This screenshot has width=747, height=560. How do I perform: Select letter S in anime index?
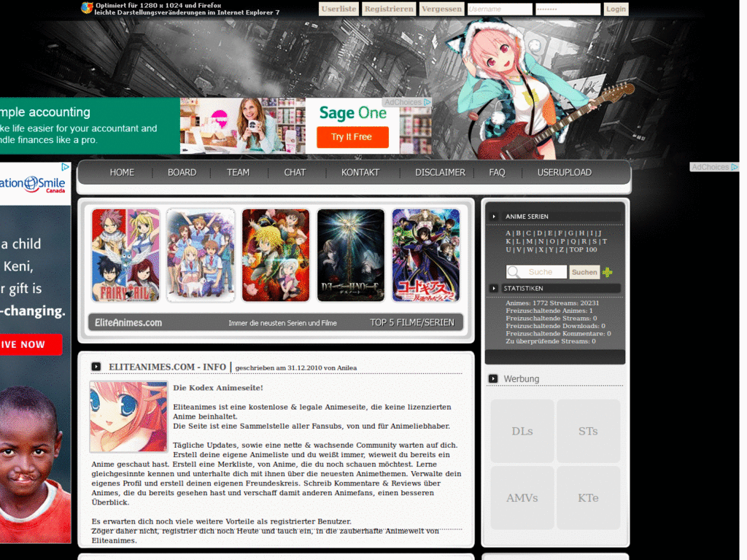coord(595,241)
